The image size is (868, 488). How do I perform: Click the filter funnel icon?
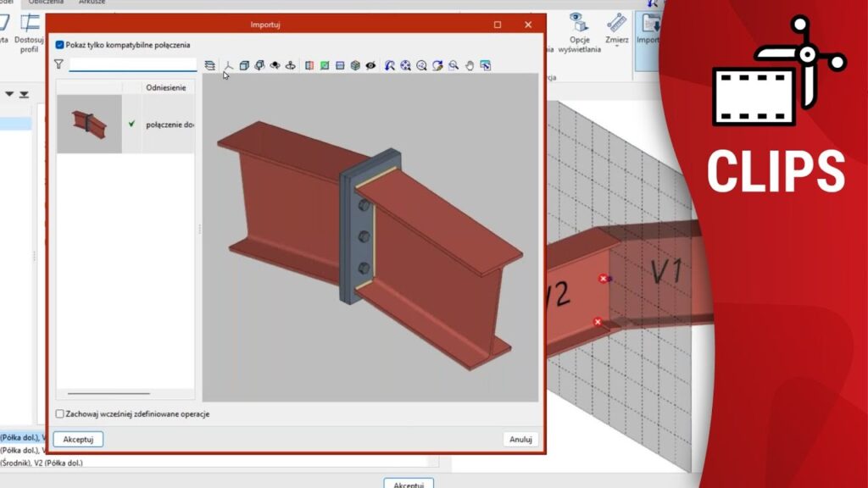pos(58,64)
